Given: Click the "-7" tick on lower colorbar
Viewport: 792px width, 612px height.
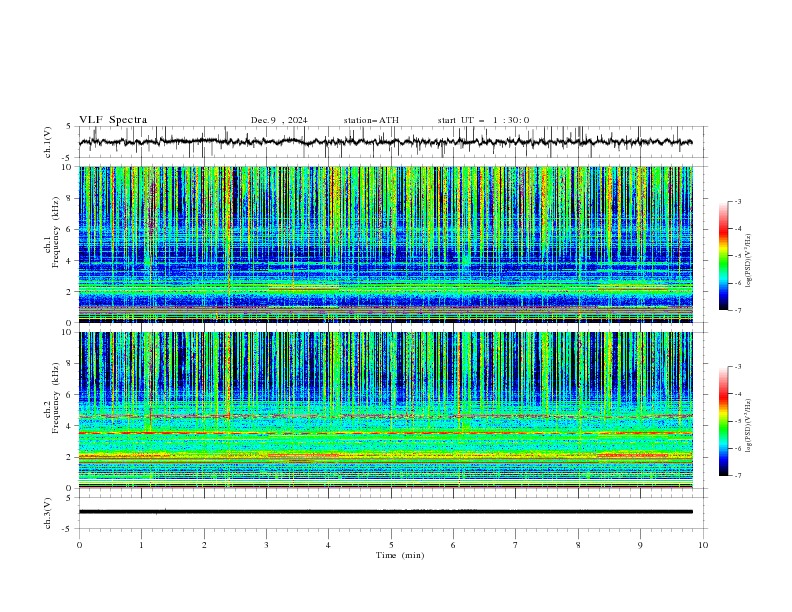Looking at the screenshot, I should (737, 475).
